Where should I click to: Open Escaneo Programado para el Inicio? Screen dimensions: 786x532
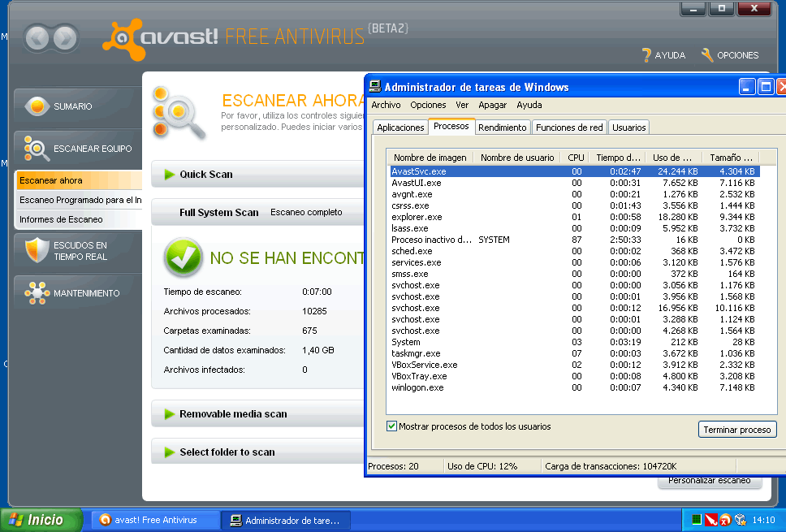click(x=80, y=200)
